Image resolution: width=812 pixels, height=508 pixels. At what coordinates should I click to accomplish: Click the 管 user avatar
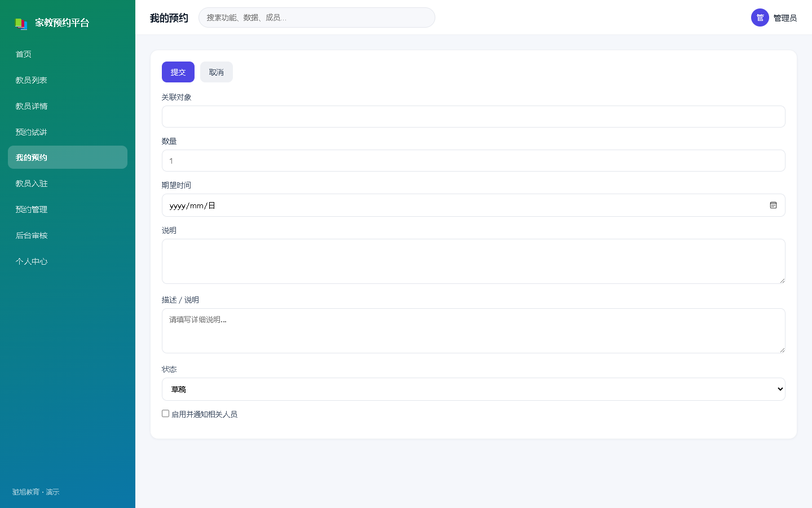760,17
